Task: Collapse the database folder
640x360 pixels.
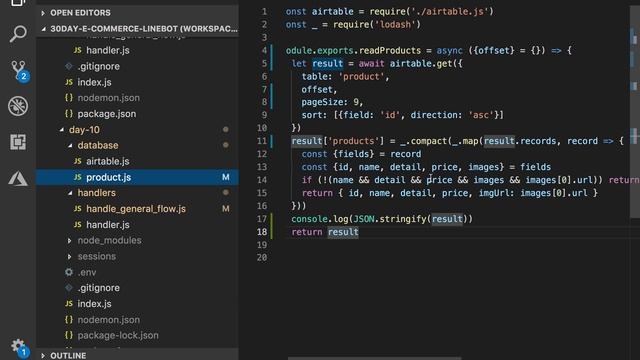Action: tap(70, 145)
